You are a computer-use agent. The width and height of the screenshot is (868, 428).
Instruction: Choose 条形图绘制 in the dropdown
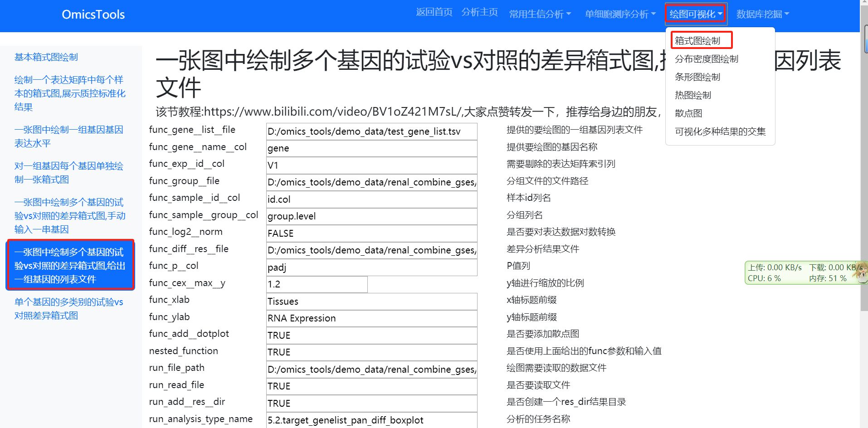coord(697,77)
